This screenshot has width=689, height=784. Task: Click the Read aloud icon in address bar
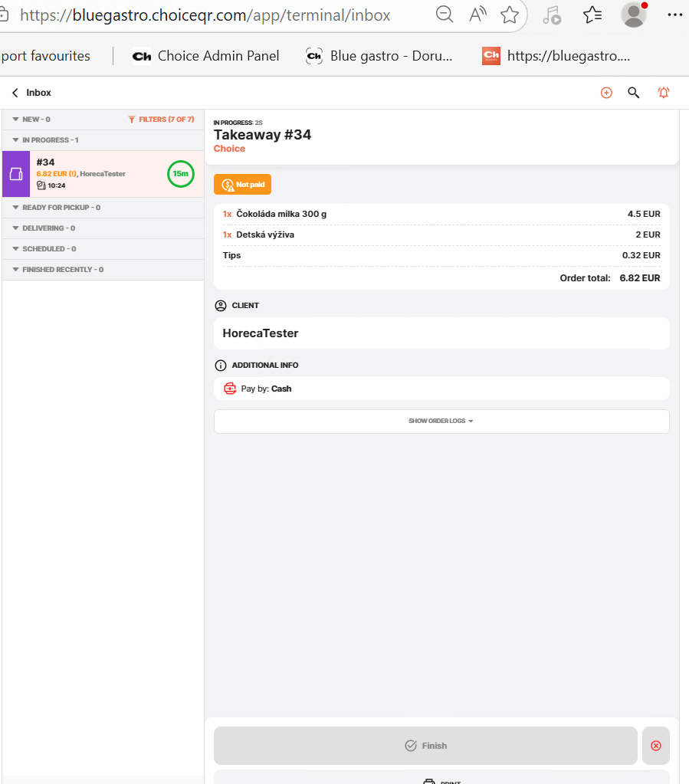coord(477,15)
